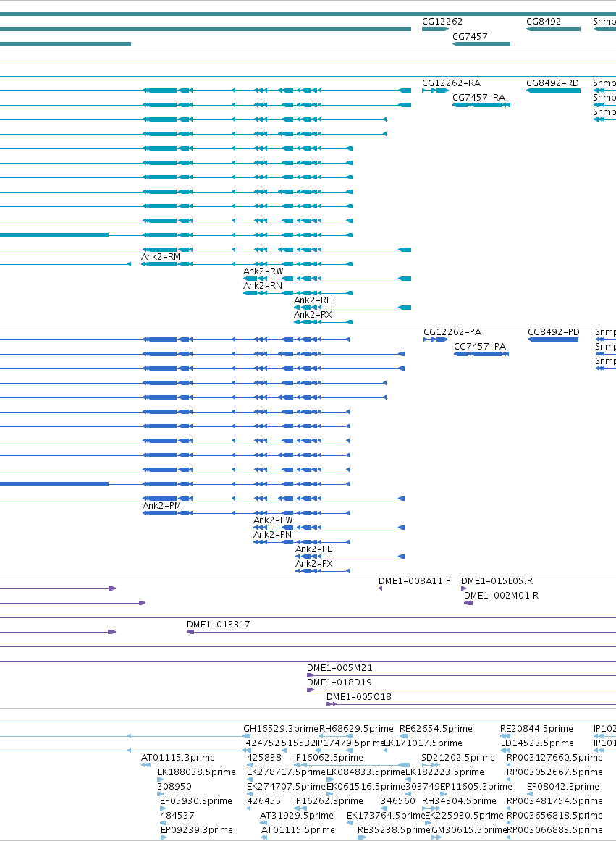Select the Ank2-PX protein label

coord(313,564)
